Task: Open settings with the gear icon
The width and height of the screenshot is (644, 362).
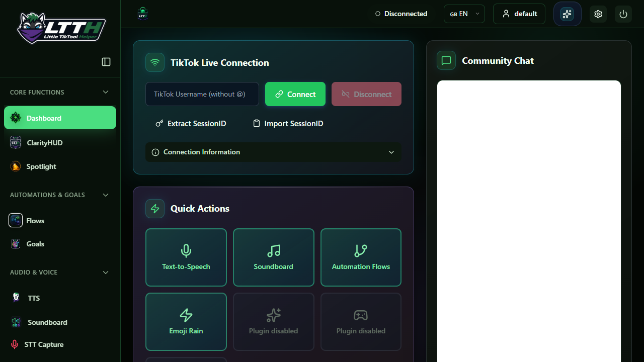Action: pos(598,14)
